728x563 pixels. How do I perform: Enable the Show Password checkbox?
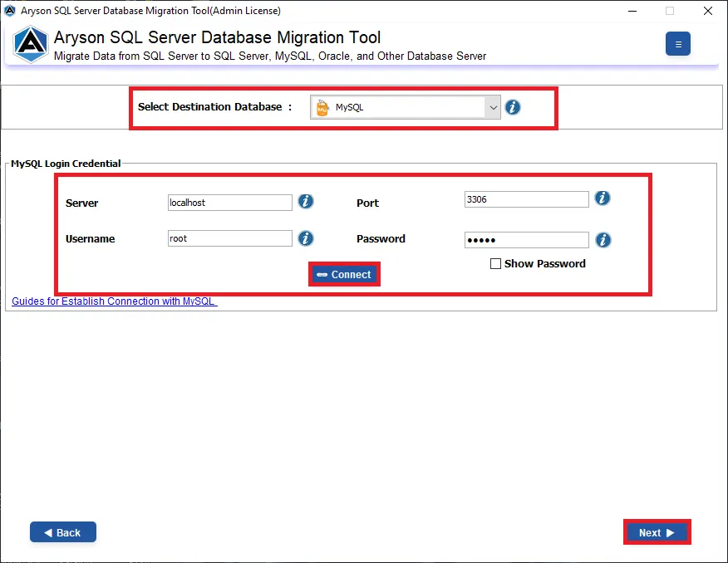[495, 263]
